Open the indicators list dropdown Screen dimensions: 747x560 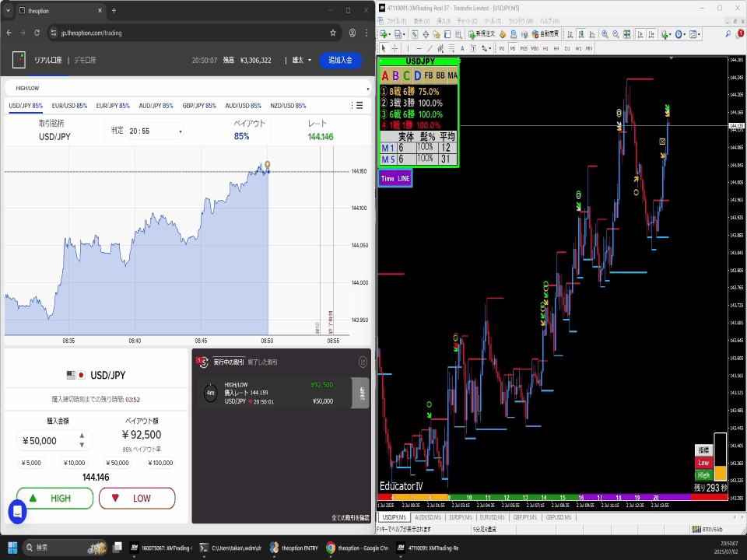tap(666, 34)
